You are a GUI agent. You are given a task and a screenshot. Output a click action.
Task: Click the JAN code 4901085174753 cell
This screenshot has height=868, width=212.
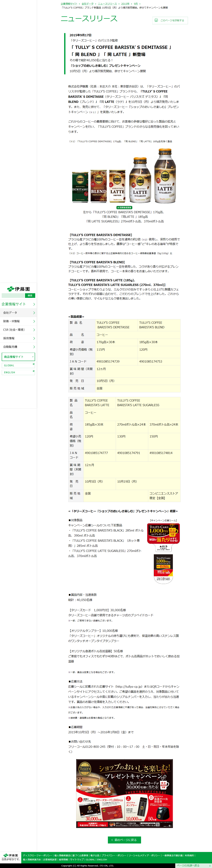point(159,362)
